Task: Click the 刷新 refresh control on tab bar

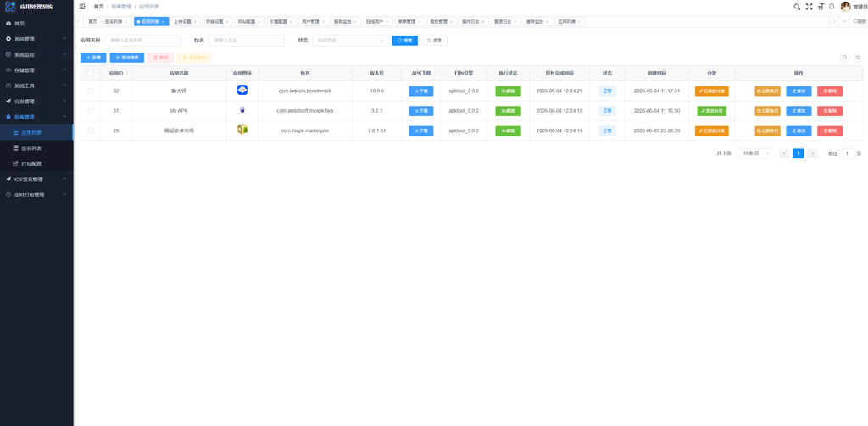Action: 860,21
